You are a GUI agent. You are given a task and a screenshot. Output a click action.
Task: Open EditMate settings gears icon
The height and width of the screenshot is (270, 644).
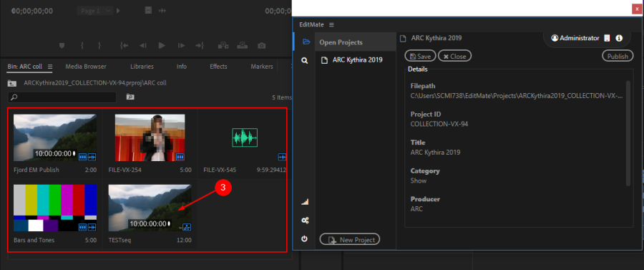coord(305,221)
